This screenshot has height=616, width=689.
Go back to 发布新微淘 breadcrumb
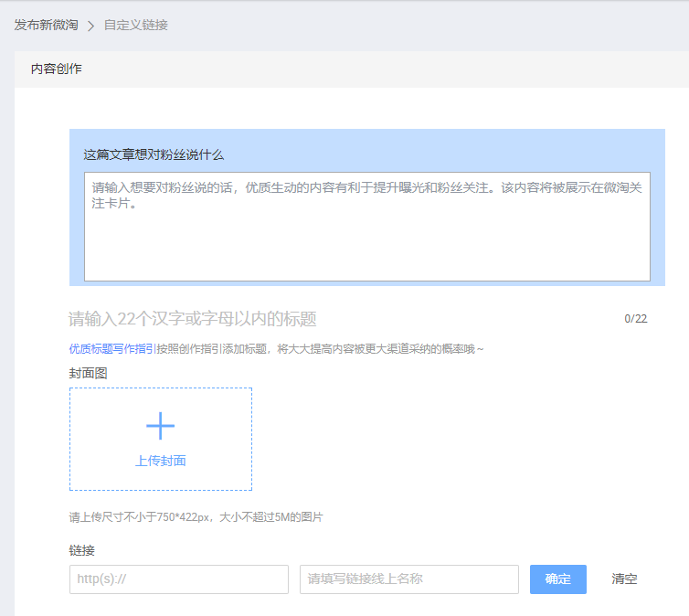pyautogui.click(x=46, y=25)
